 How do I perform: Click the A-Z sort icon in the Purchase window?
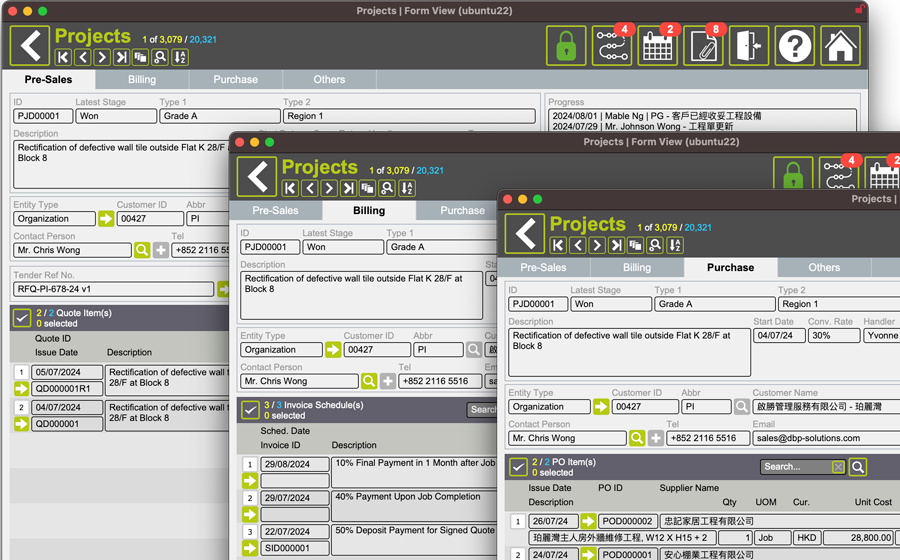[675, 245]
